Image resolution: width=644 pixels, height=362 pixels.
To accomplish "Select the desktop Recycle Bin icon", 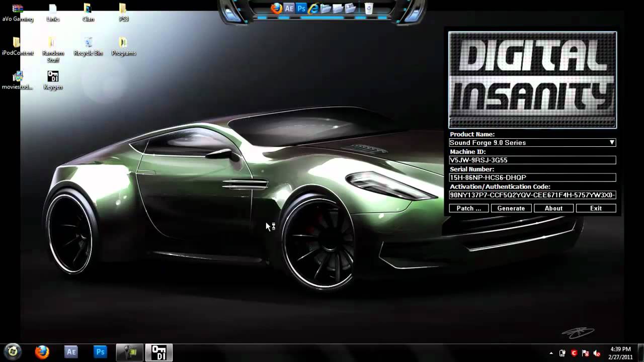I will coord(88,47).
